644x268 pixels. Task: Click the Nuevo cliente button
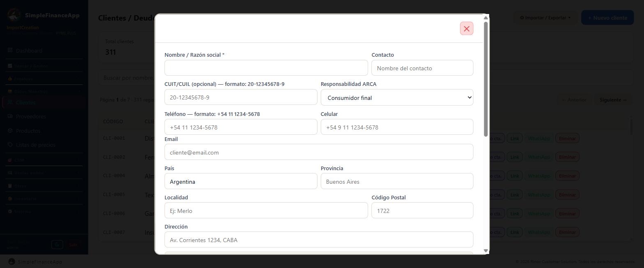(x=607, y=18)
